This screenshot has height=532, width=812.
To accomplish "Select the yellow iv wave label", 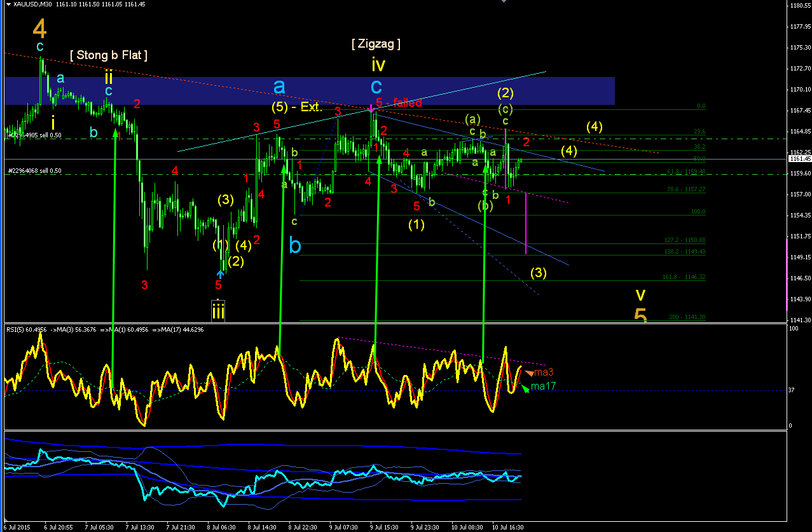I will 378,65.
